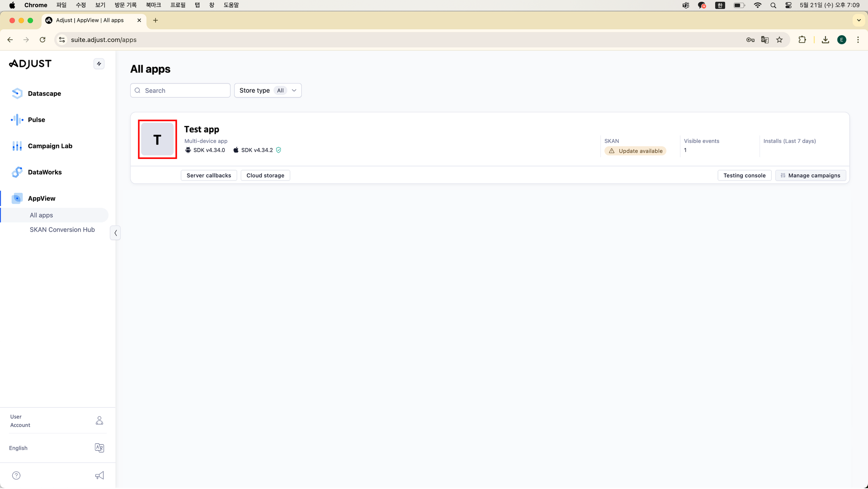
Task: Click the Visible events value 1
Action: click(685, 150)
